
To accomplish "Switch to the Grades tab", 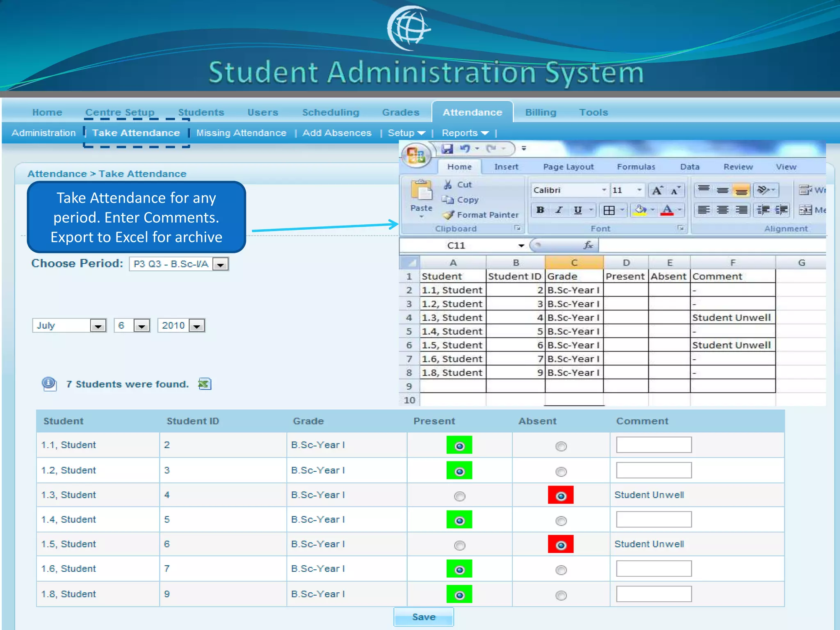I will [x=401, y=112].
